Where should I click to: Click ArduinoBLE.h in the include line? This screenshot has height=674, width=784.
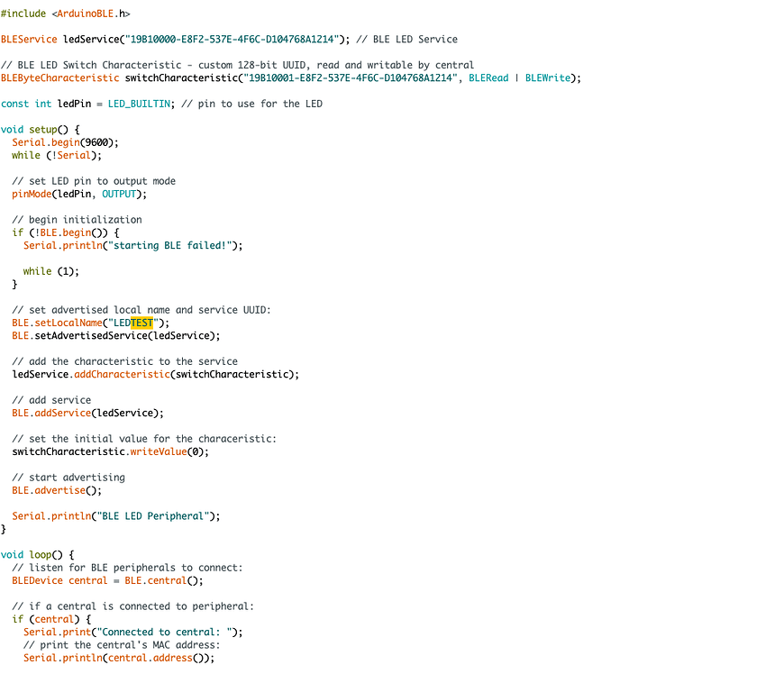(93, 14)
